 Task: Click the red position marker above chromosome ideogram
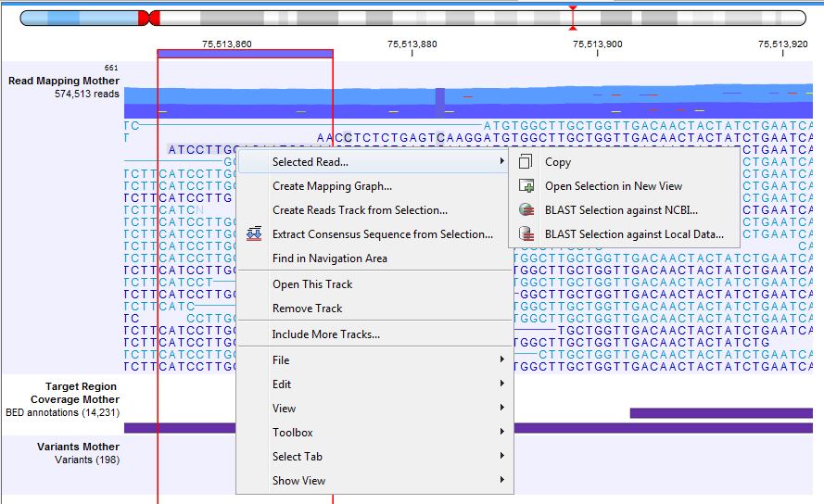[573, 10]
